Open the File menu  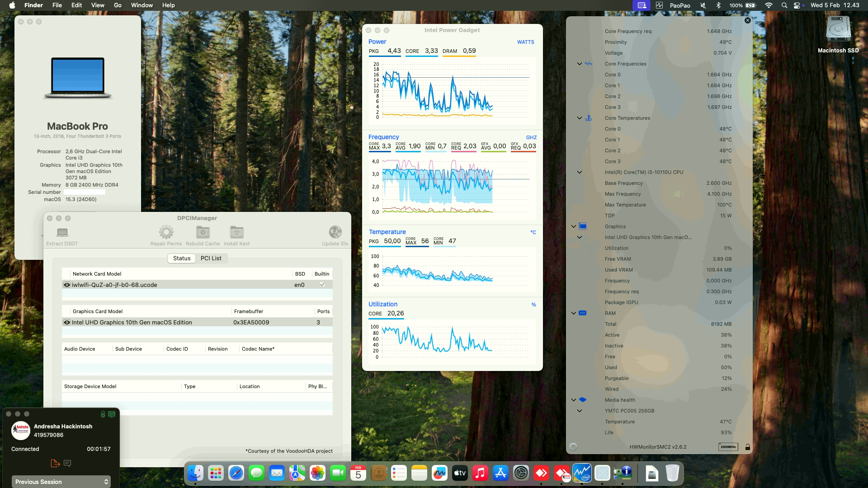tap(57, 5)
